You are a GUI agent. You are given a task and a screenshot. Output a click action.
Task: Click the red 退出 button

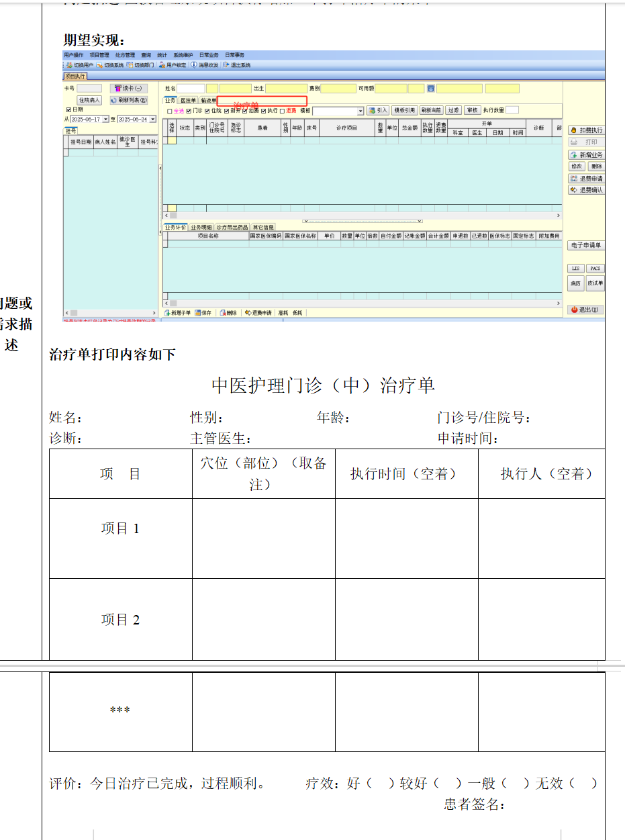tap(586, 310)
